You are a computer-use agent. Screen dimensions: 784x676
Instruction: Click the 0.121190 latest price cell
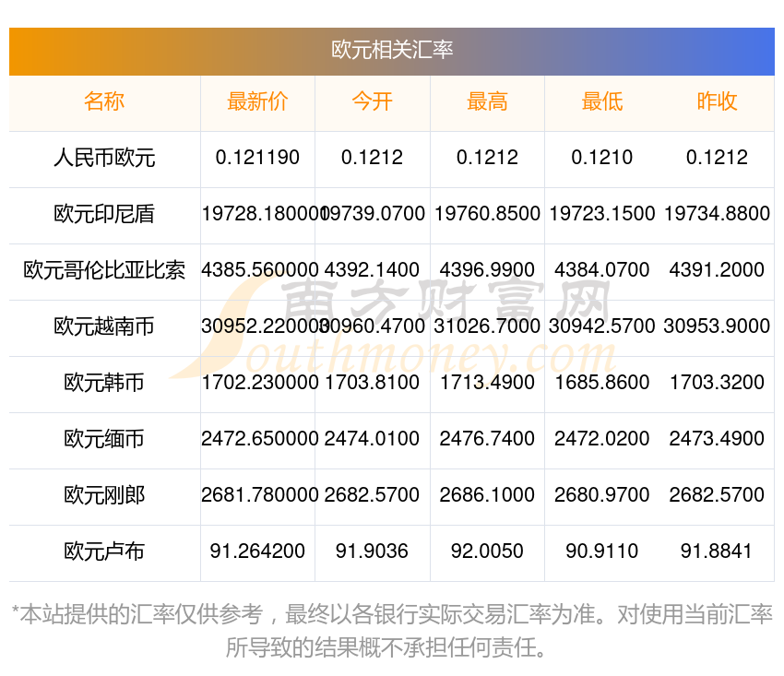pyautogui.click(x=257, y=158)
